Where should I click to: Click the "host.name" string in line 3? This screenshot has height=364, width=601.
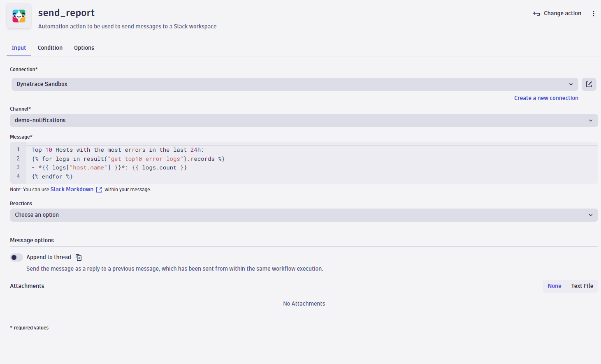(x=88, y=168)
